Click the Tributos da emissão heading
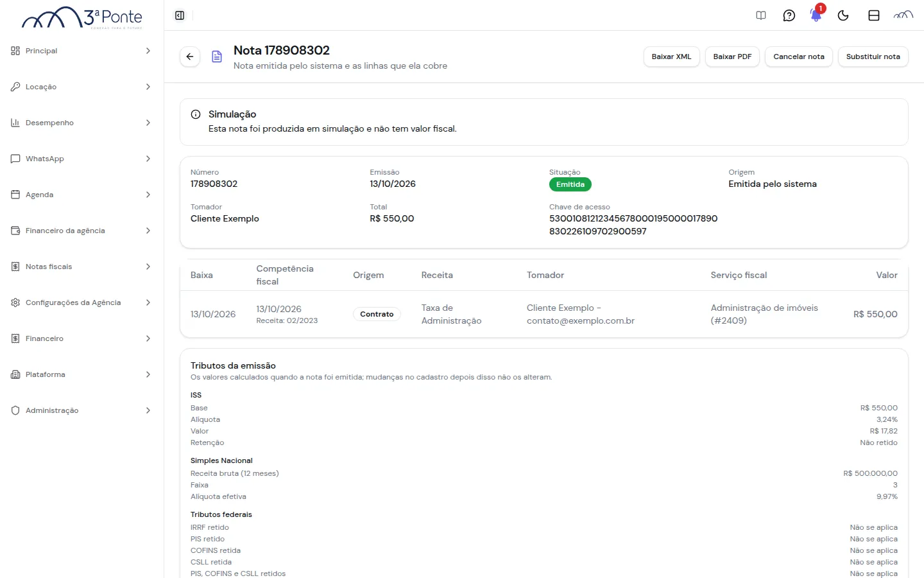 [233, 365]
